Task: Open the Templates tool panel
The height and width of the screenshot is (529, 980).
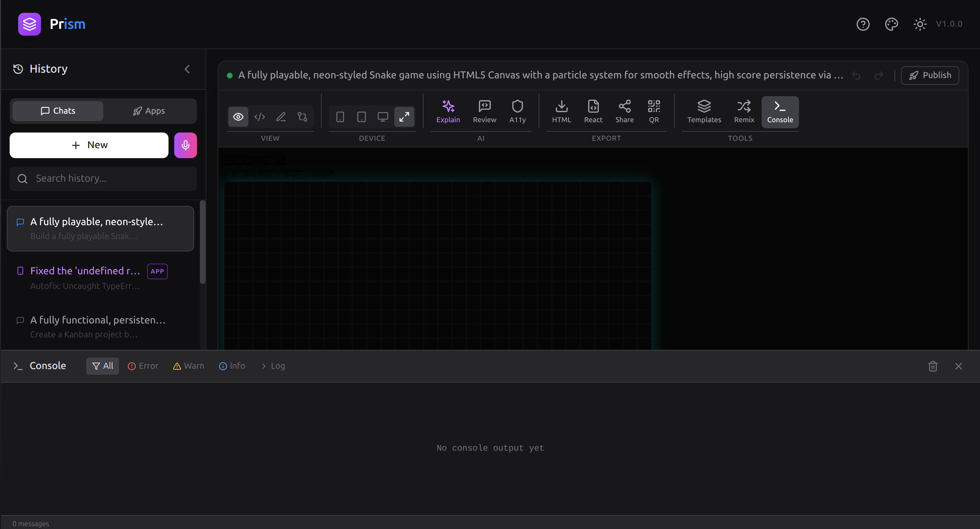Action: coord(704,111)
